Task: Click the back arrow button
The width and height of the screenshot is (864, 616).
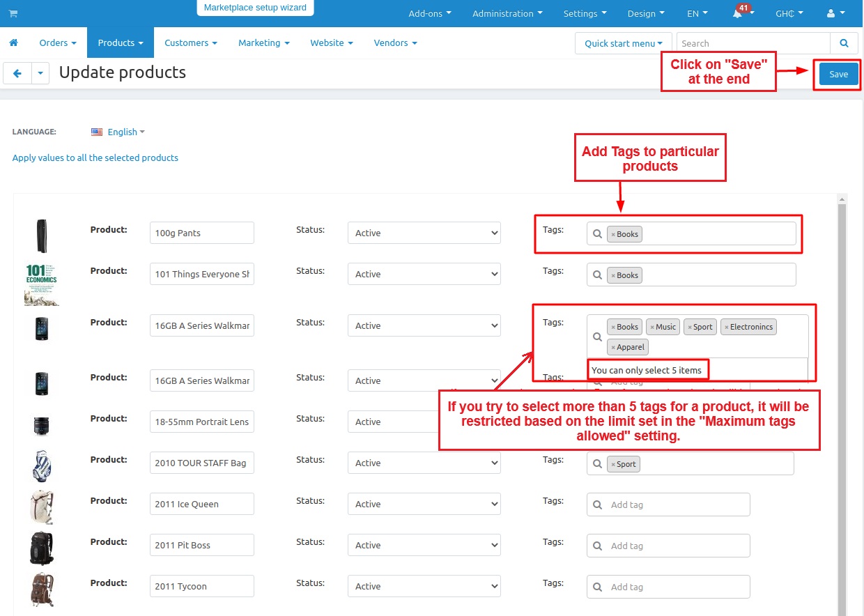Action: point(17,73)
